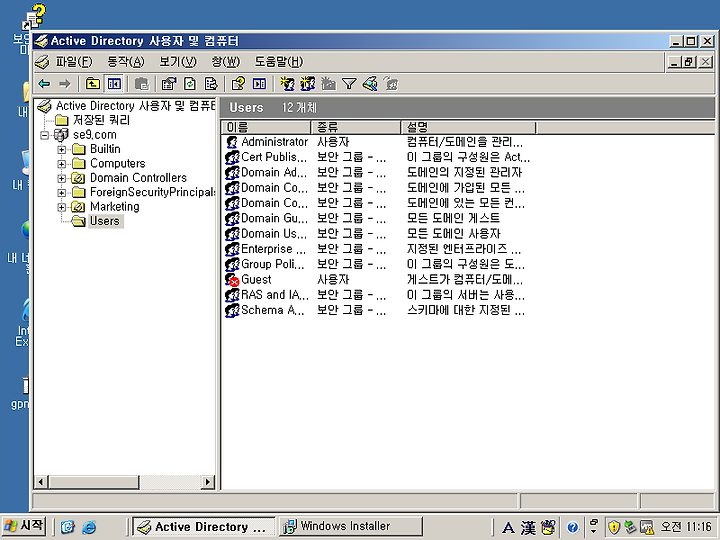Switch to Windows Installer taskbar button
720x540 pixels.
point(351,526)
